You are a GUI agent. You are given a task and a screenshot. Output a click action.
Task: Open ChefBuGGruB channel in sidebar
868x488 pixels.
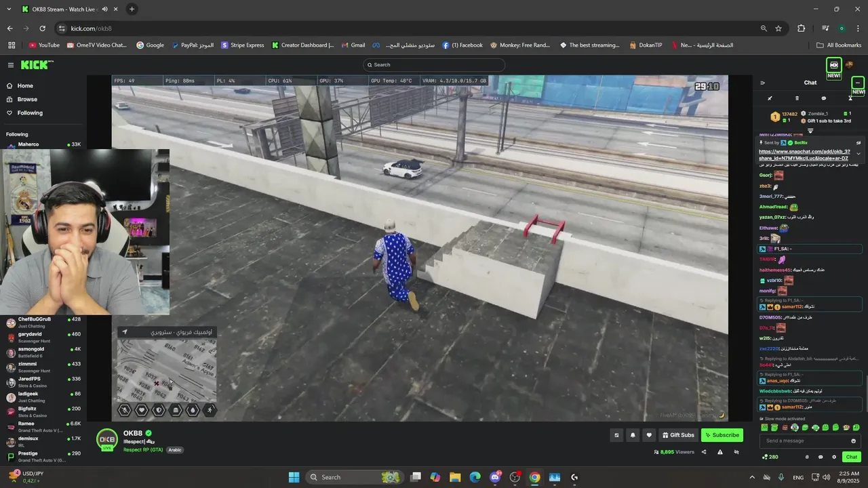(x=43, y=322)
